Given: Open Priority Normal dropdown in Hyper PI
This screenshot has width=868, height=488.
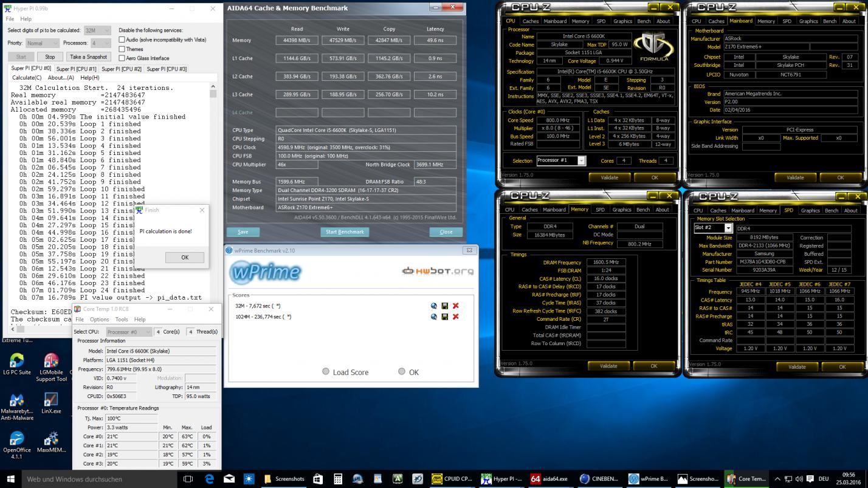Looking at the screenshot, I should (x=42, y=43).
